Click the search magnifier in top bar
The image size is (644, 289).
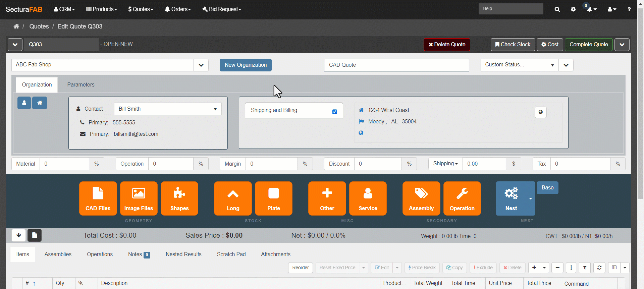[557, 9]
